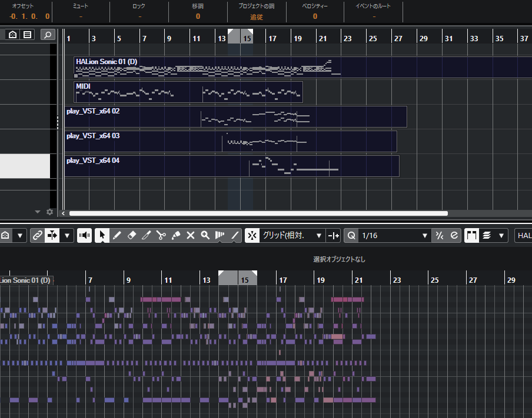
Task: Toggle Acoustic Feedback speaker icon
Action: coord(85,235)
